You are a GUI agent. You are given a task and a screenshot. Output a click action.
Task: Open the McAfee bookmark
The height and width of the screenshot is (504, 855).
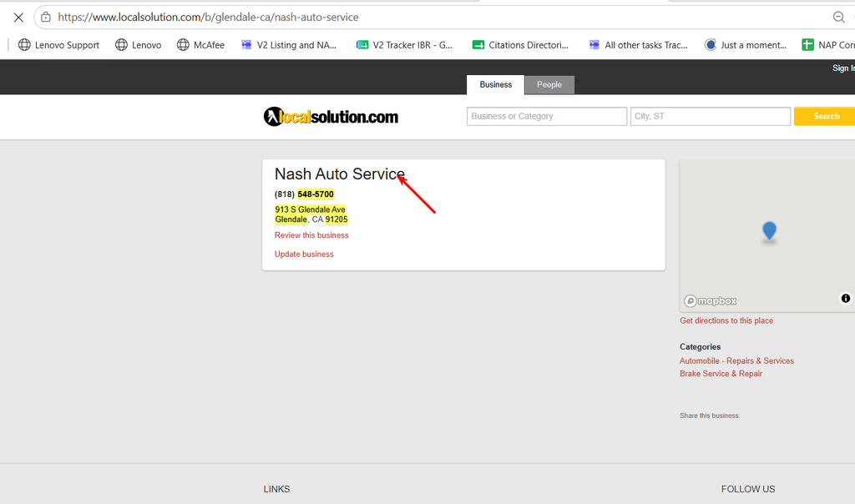(x=200, y=45)
